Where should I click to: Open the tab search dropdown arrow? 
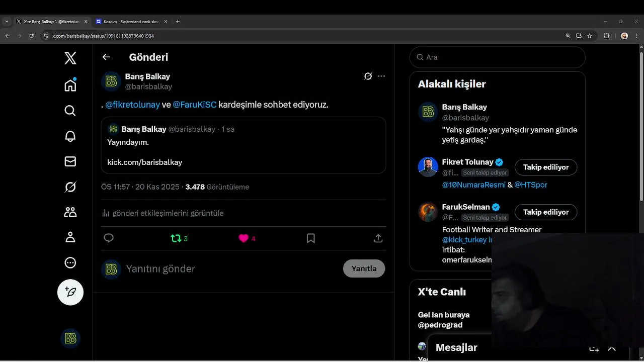pyautogui.click(x=7, y=22)
